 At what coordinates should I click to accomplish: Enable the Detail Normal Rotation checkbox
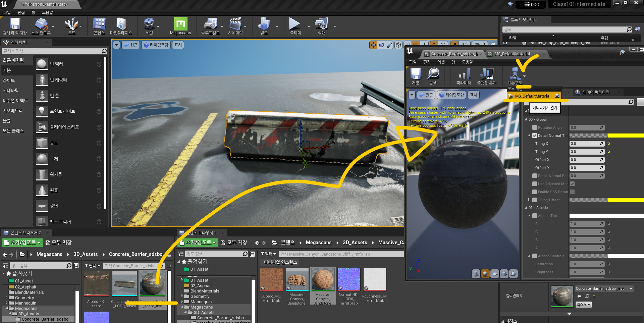pos(535,176)
